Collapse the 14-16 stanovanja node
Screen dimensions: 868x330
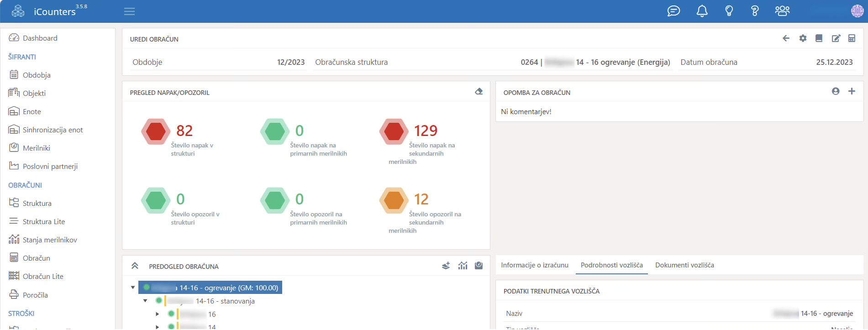click(145, 301)
